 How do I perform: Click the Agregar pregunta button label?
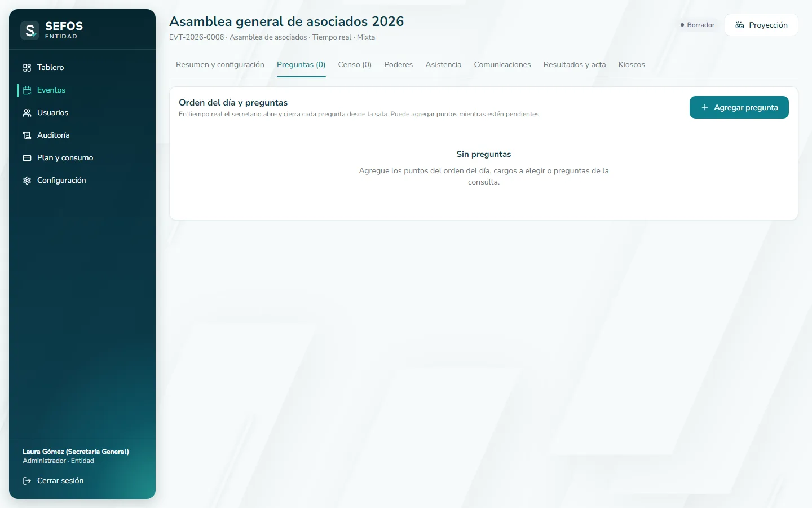(746, 107)
